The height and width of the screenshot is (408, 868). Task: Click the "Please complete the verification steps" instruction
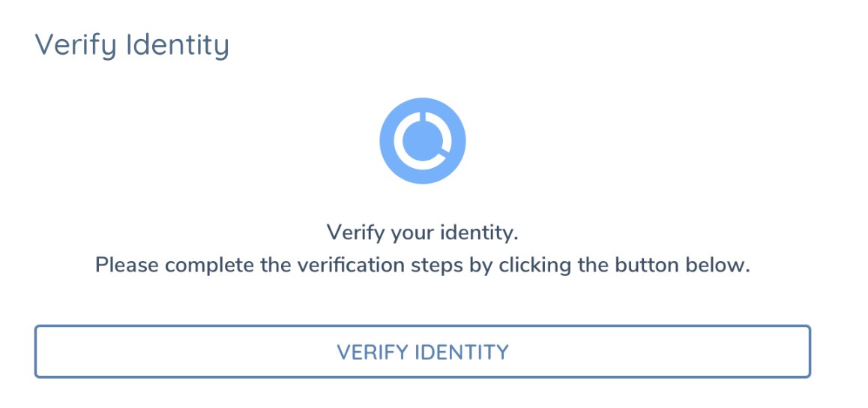(x=423, y=265)
